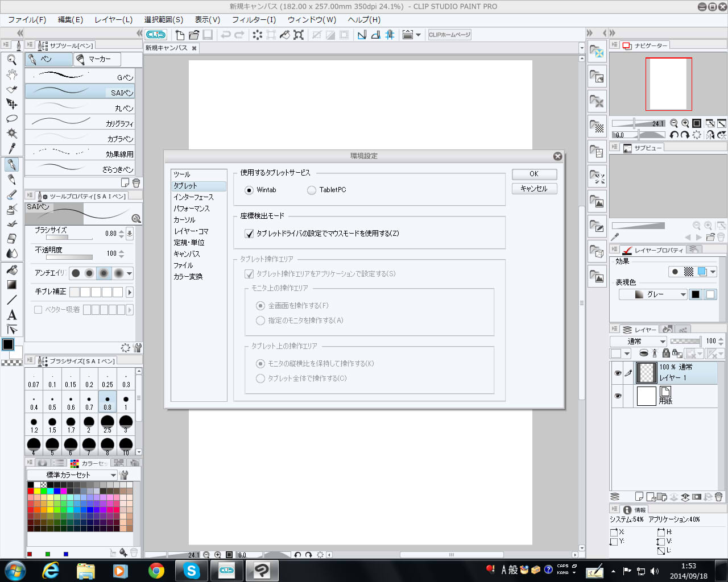Open Google Chrome from taskbar
Viewport: 728px width, 582px height.
[x=156, y=570]
